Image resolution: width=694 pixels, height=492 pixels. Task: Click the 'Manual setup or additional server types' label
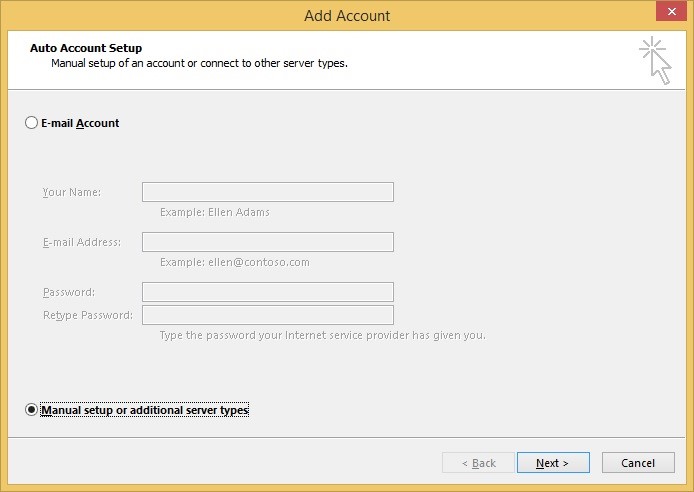[145, 410]
